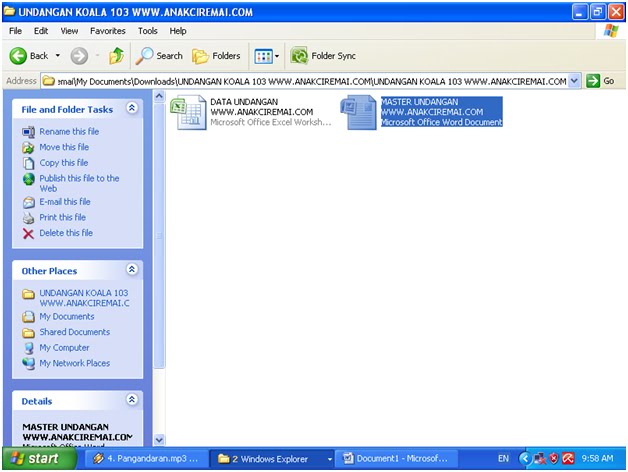Click E-mail this file link
628x472 pixels.
tap(65, 202)
